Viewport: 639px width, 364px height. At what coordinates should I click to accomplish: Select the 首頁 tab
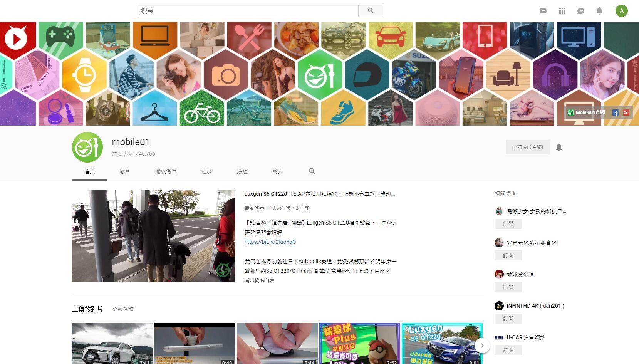90,171
